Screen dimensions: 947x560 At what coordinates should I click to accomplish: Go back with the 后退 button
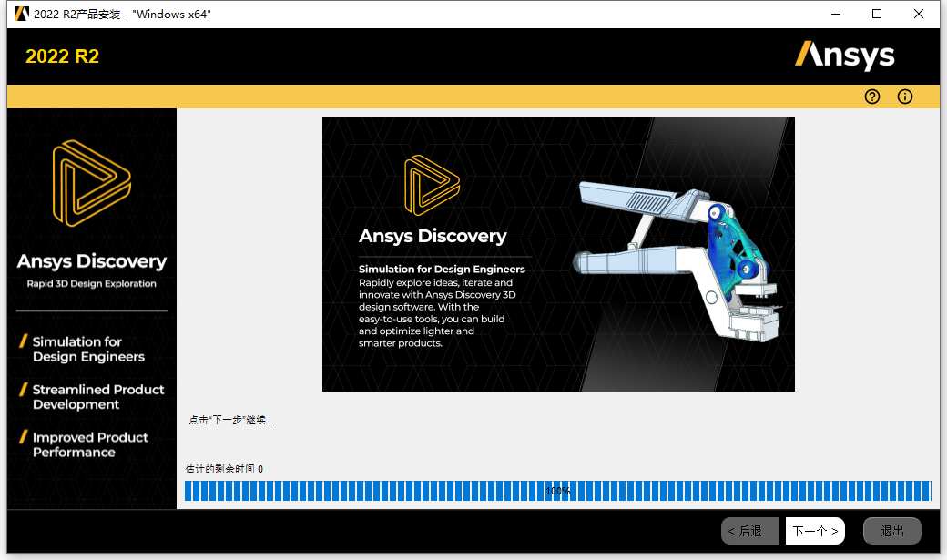pyautogui.click(x=752, y=531)
